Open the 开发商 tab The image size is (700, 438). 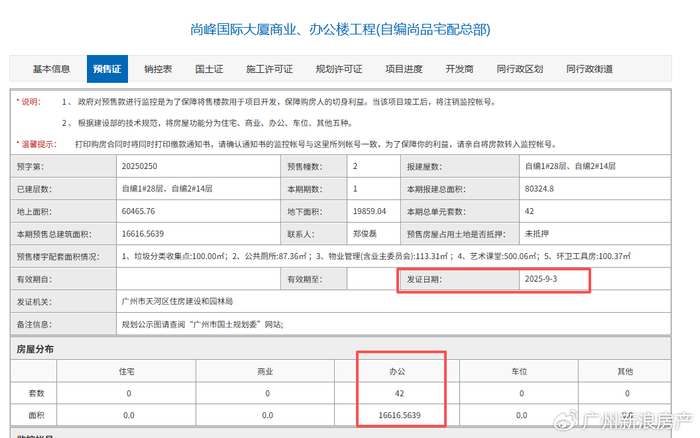[459, 69]
